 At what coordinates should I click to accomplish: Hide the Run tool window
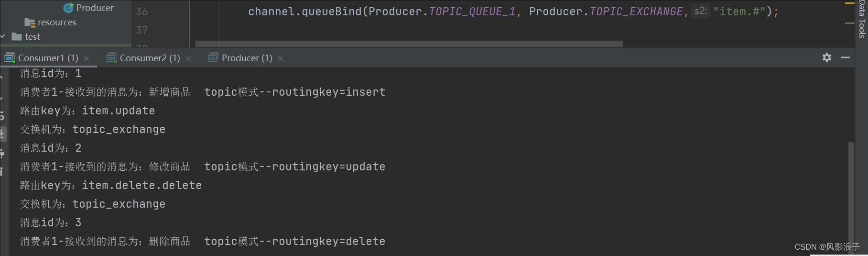(846, 57)
